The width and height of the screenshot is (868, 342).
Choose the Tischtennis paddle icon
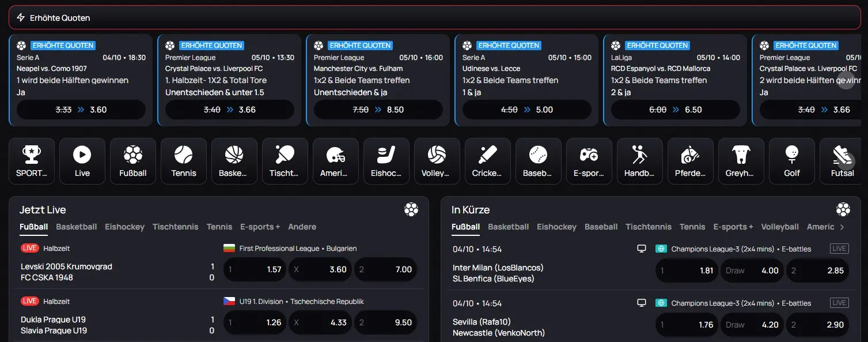285,161
